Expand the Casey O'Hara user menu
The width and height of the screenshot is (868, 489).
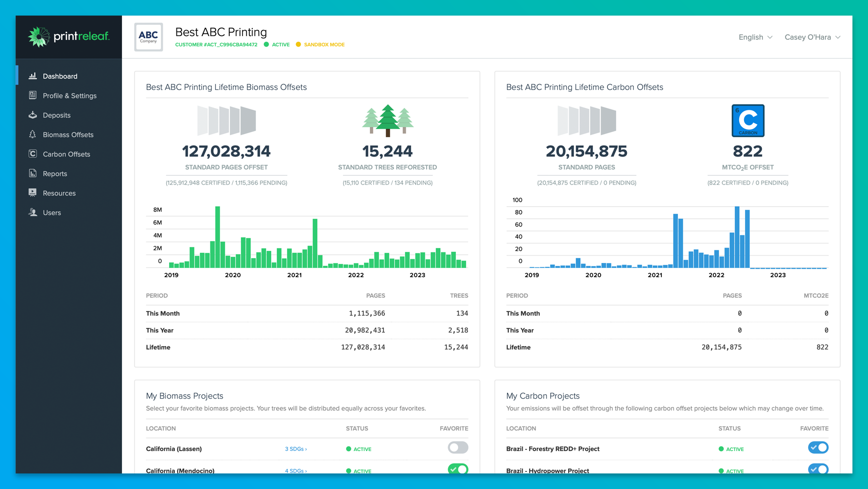[812, 37]
